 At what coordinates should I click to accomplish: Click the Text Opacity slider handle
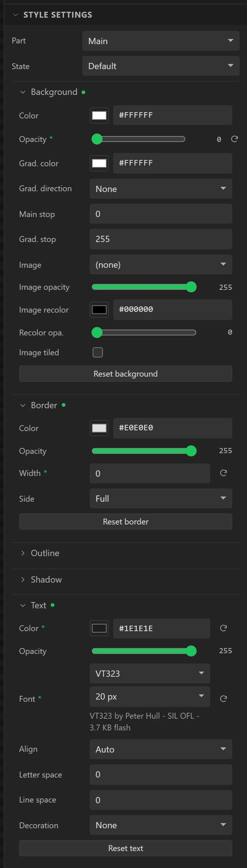(191, 651)
